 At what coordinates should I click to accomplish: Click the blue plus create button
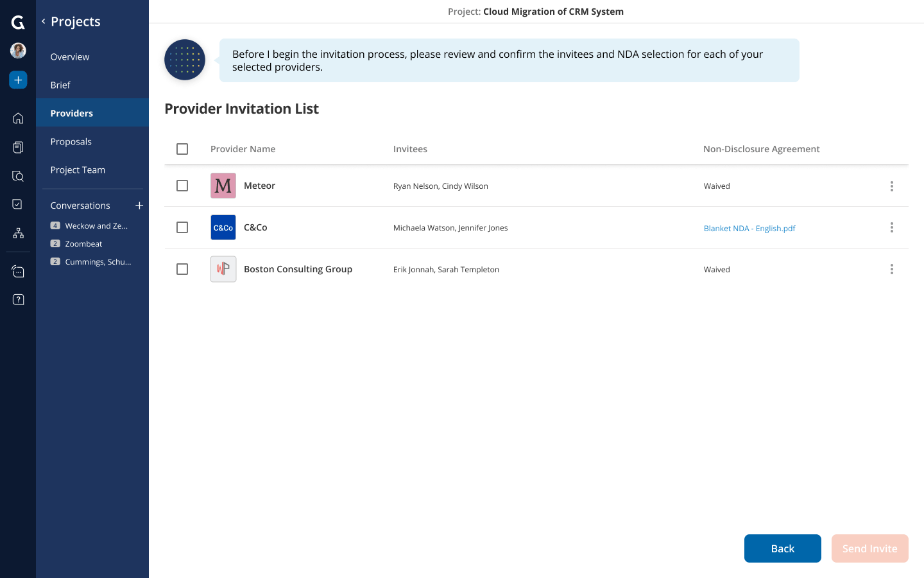click(18, 80)
